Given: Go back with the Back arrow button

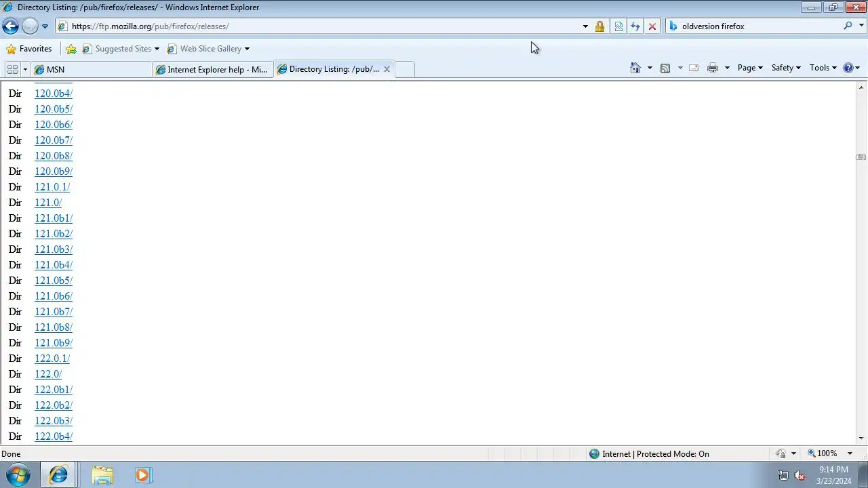Looking at the screenshot, I should click(x=10, y=26).
